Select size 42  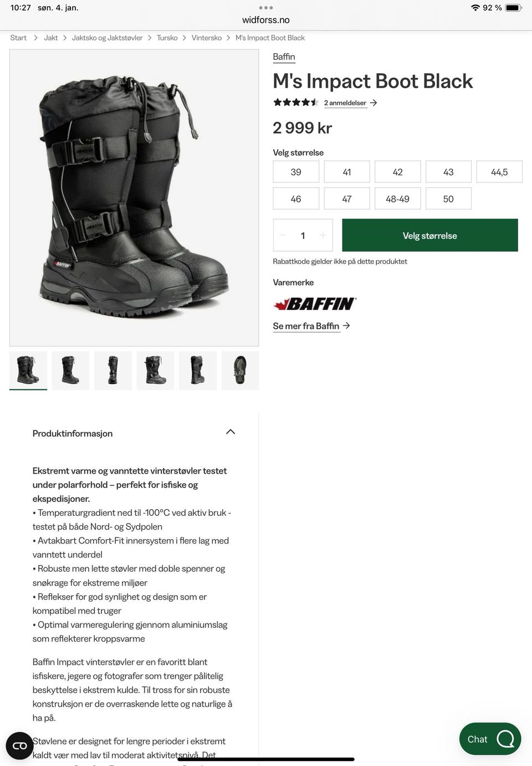tap(398, 172)
